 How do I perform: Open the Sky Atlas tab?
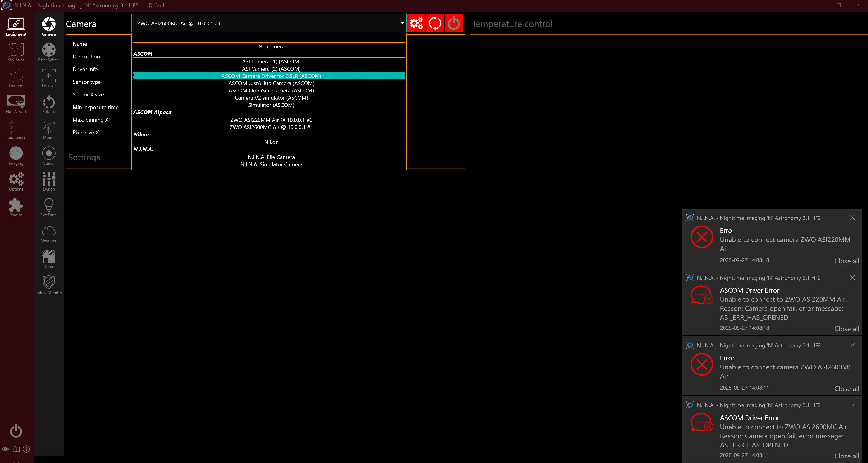point(16,52)
